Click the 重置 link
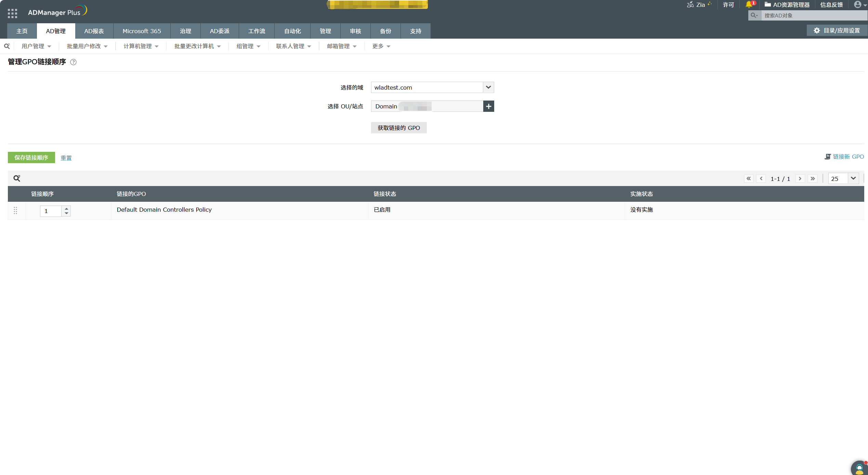The width and height of the screenshot is (868, 475). tap(66, 158)
